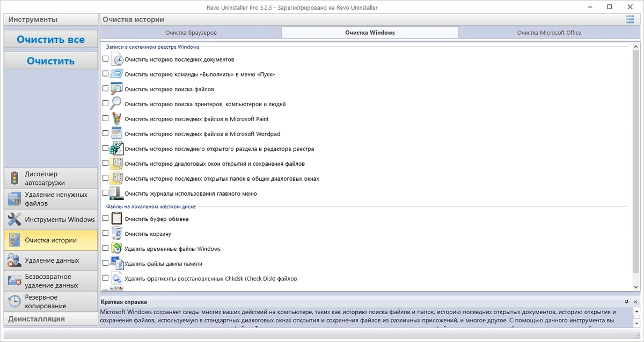The width and height of the screenshot is (644, 342).
Task: Click the clipboard icon
Action: click(x=116, y=219)
